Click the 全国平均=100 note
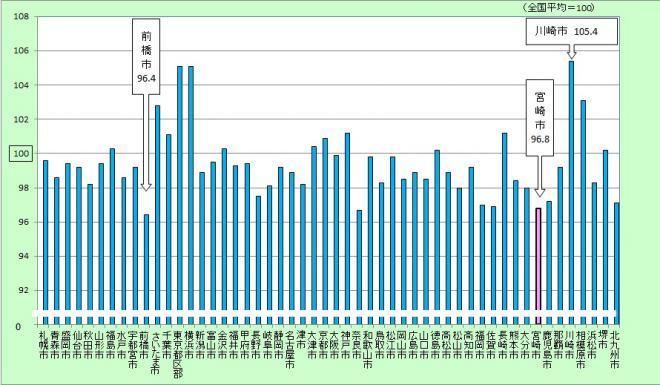660x385 pixels. click(x=558, y=8)
